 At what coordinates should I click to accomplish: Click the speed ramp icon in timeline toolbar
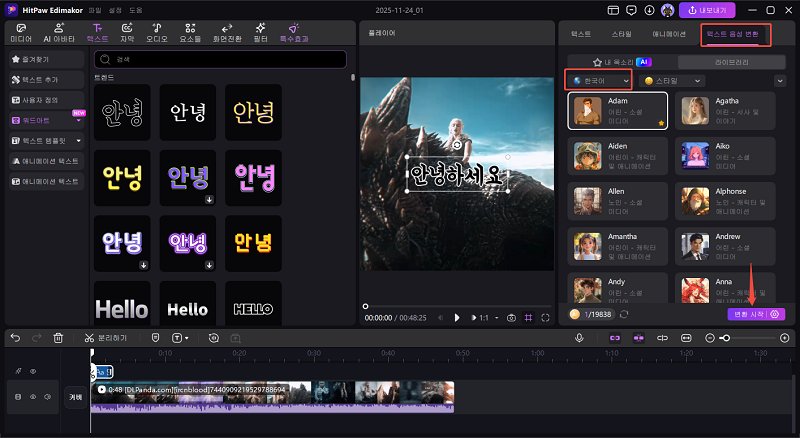tap(214, 338)
